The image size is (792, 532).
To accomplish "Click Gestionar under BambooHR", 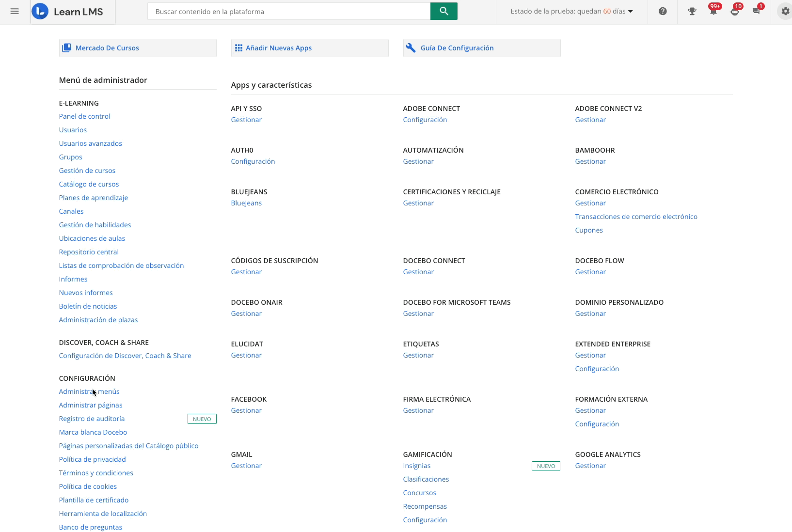I will coord(590,161).
